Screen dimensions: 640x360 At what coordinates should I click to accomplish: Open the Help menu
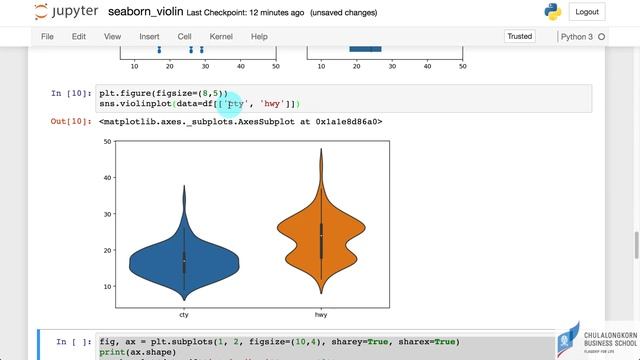pos(259,37)
